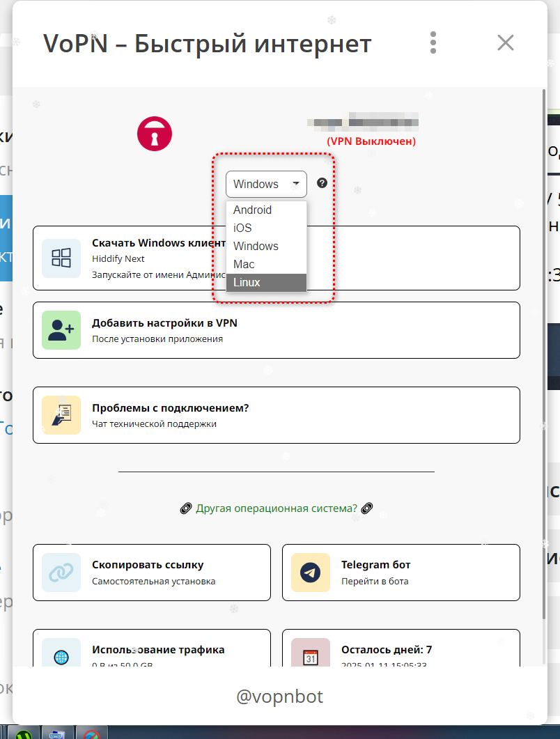The image size is (560, 739).
Task: Click the Windows logo download icon
Action: [61, 258]
